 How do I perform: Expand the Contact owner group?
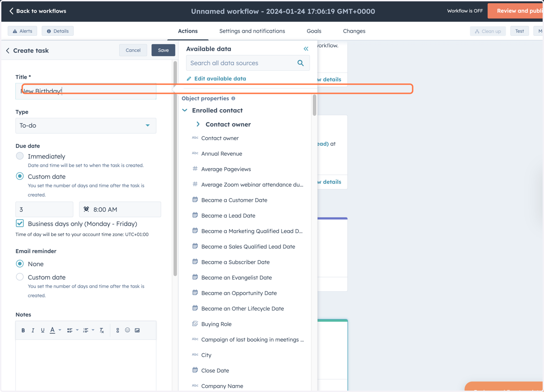tap(198, 124)
